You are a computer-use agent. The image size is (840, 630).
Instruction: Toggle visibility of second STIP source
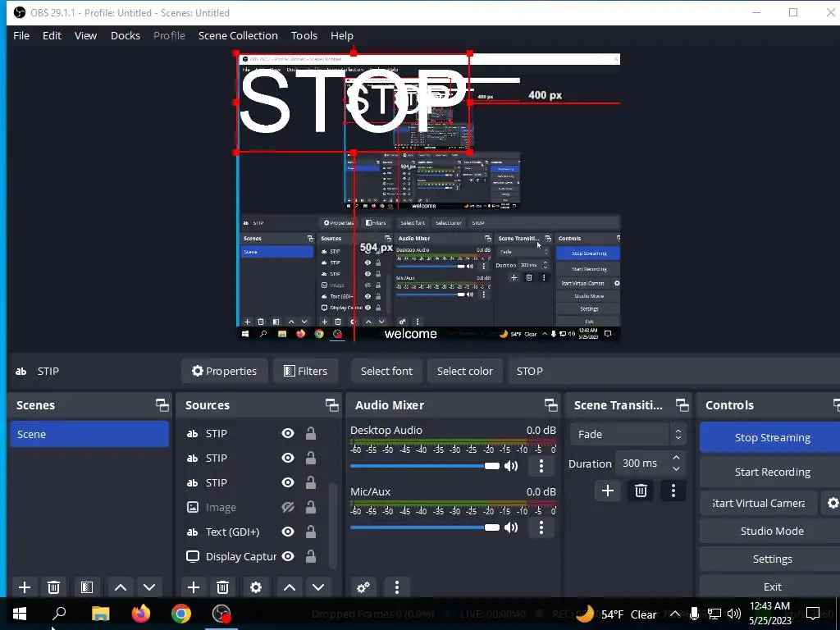tap(288, 458)
